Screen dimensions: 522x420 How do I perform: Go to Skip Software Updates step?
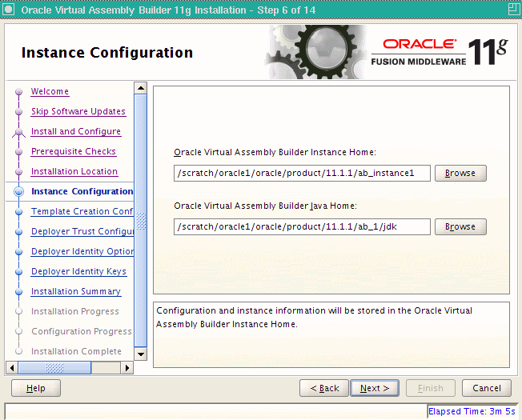(x=78, y=111)
